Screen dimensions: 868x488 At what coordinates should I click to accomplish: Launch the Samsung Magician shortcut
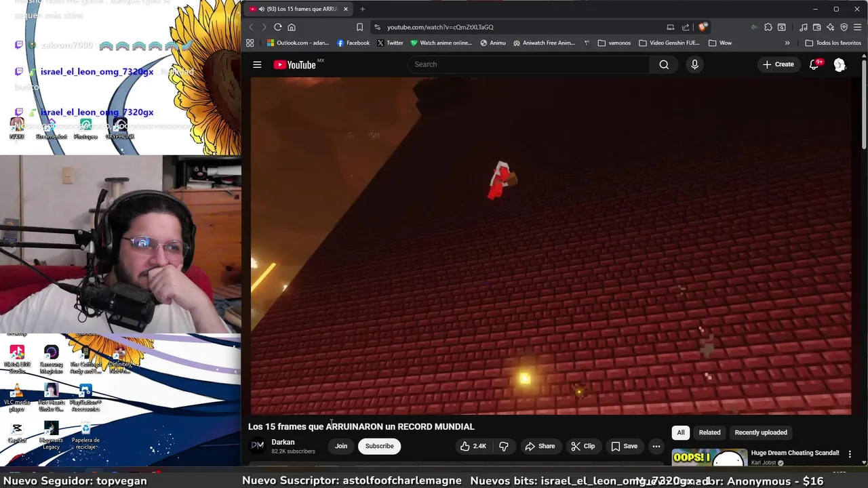click(52, 359)
